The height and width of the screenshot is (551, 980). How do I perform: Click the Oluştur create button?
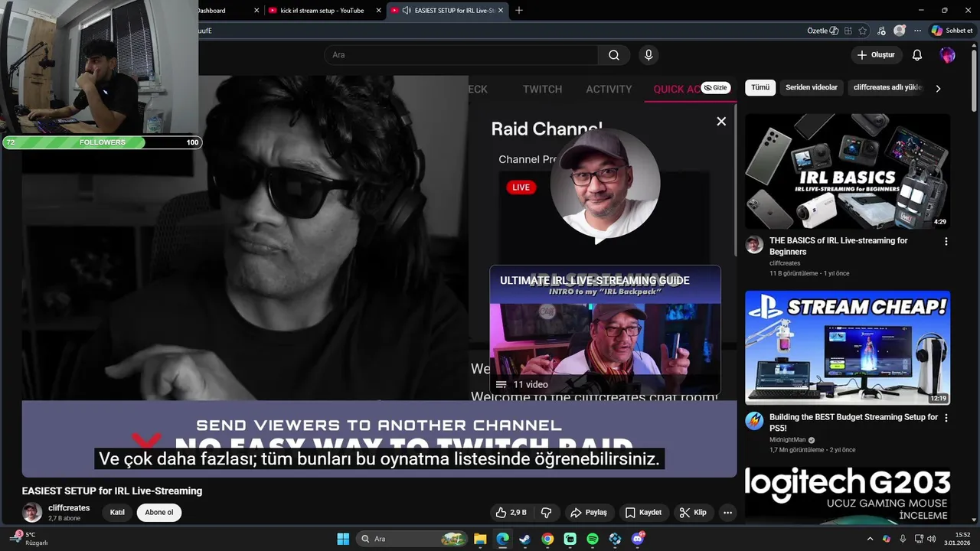tap(876, 55)
